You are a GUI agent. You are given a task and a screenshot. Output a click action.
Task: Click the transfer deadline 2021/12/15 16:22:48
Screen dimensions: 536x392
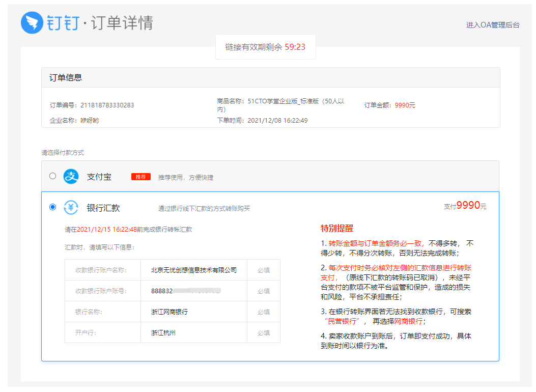click(x=107, y=229)
